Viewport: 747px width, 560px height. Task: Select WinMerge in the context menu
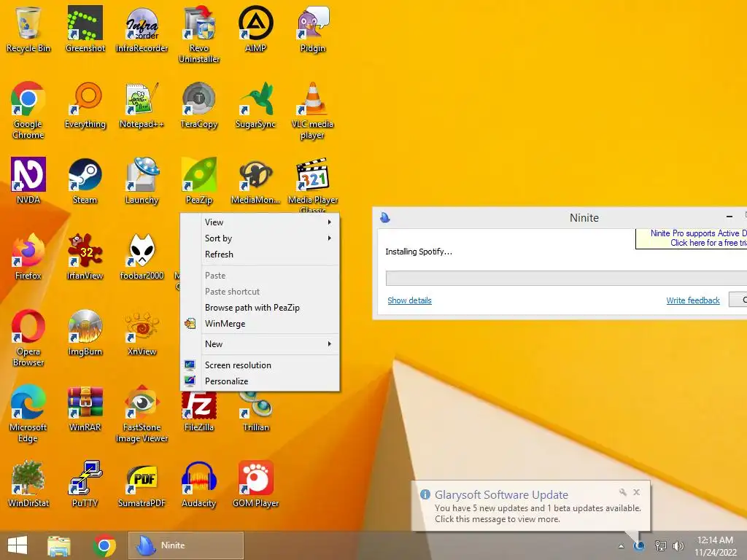[260, 324]
